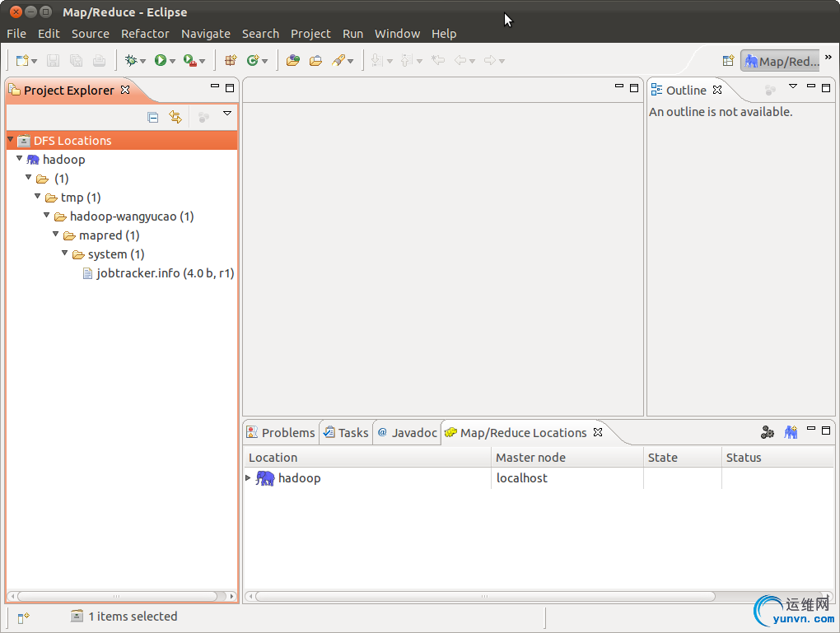Click the Master node column header
This screenshot has height=633, width=840.
click(567, 458)
